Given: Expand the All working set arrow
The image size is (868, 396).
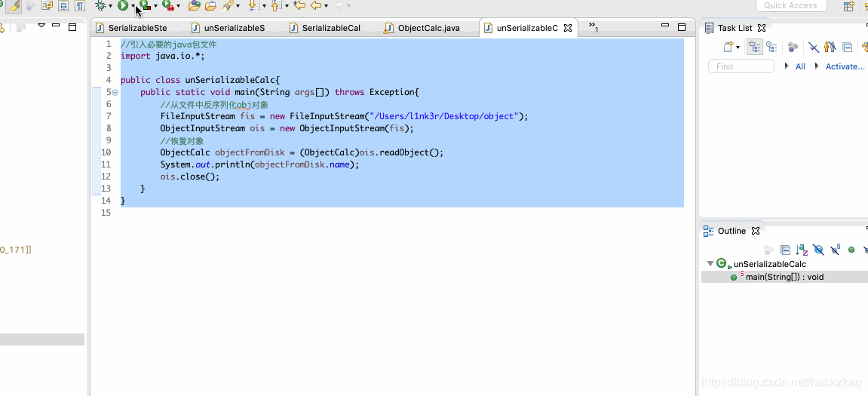Looking at the screenshot, I should tap(787, 66).
